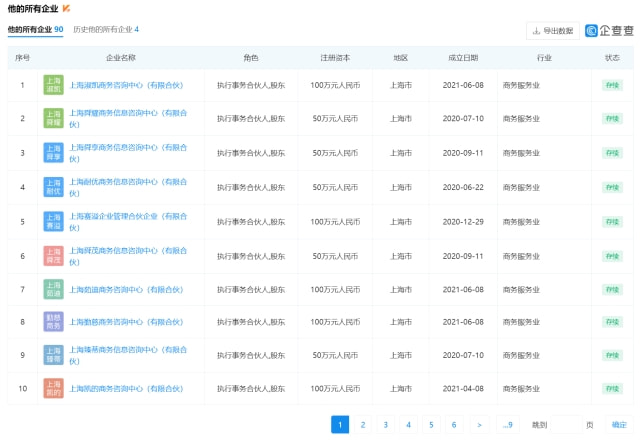Screen dimensions: 641x444
Task: Click the 存续 status badge in row 10
Action: [x=612, y=388]
